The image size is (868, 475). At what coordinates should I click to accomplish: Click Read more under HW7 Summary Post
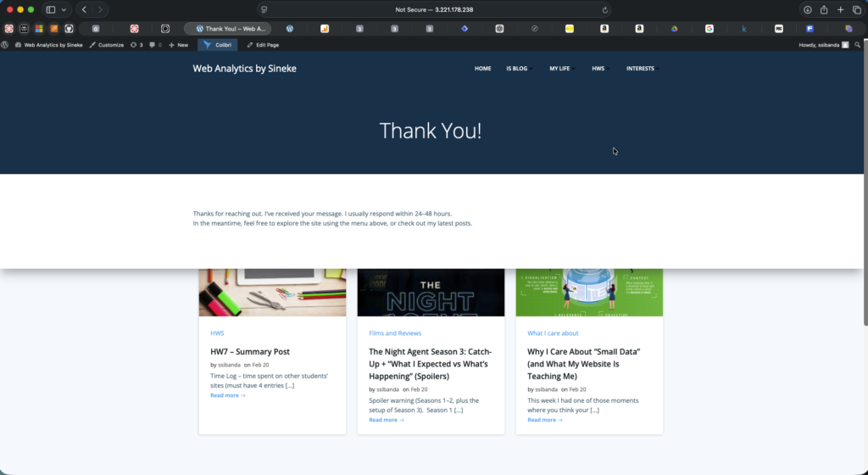pos(227,395)
